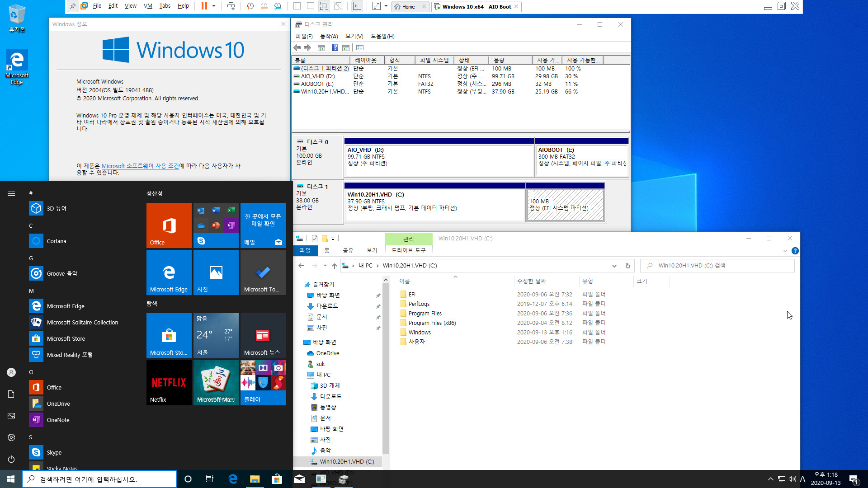The width and height of the screenshot is (868, 488).
Task: Click the power button in Start menu
Action: pyautogui.click(x=11, y=459)
